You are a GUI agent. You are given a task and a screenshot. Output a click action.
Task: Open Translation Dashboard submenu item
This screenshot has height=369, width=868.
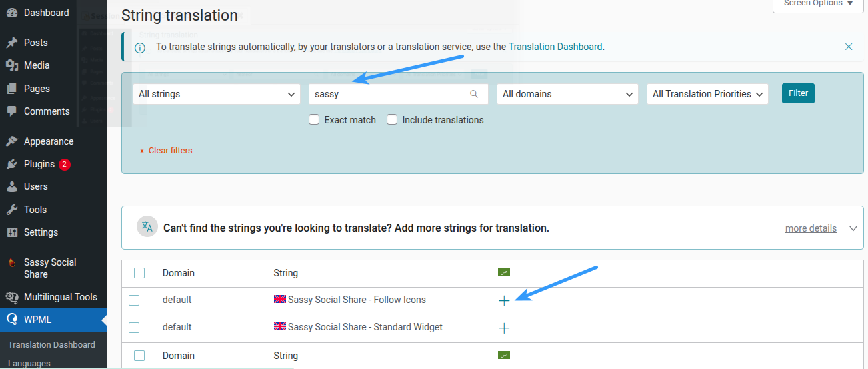click(51, 345)
